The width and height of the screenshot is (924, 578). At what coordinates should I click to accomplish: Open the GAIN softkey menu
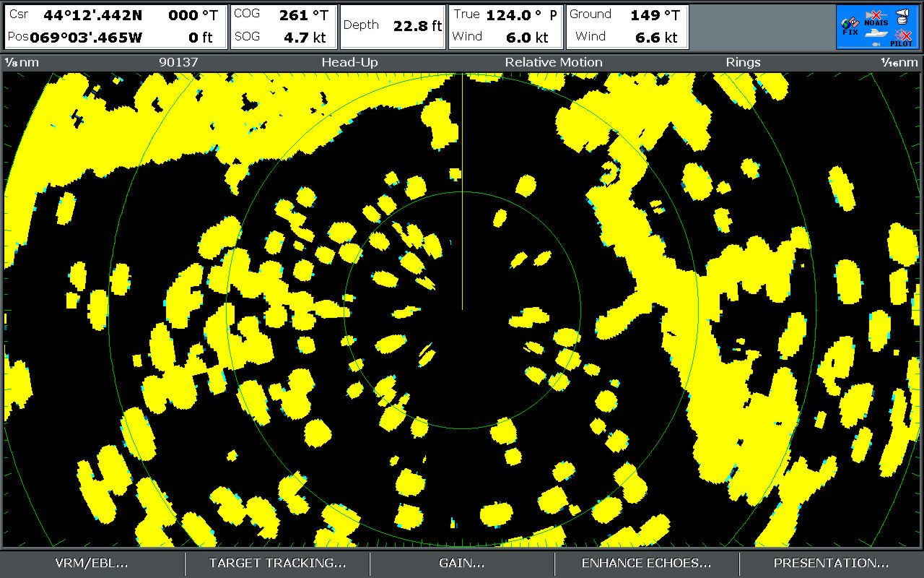pos(462,563)
